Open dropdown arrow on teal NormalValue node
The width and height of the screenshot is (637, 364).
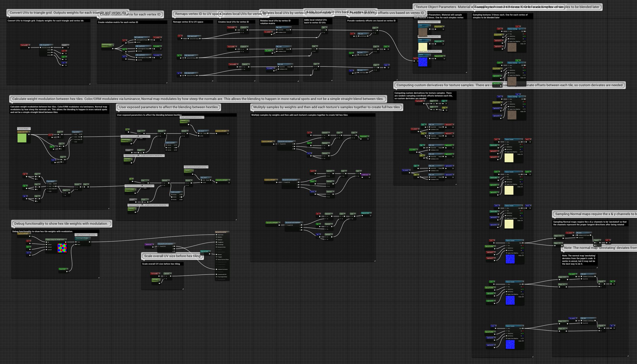pos(210,251)
